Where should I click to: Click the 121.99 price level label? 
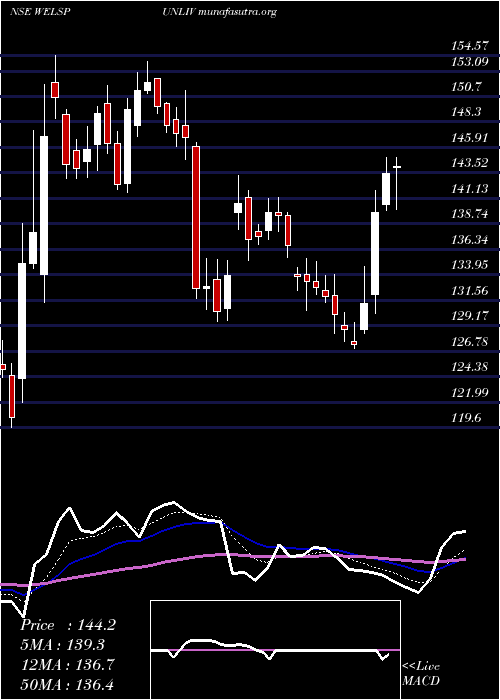pyautogui.click(x=469, y=393)
